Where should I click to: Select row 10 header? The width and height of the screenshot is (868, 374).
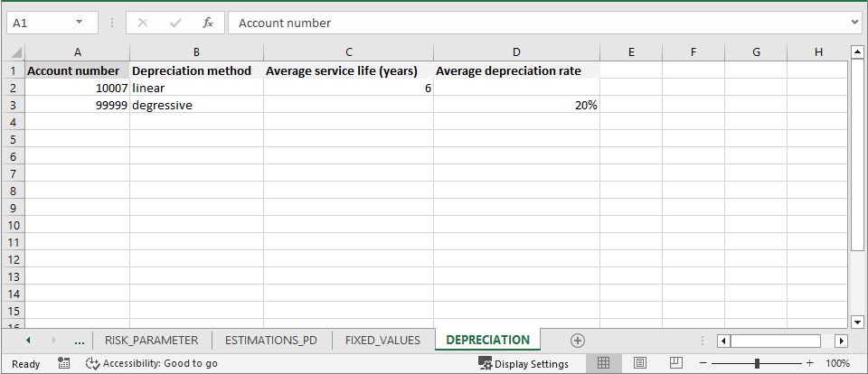click(x=14, y=225)
